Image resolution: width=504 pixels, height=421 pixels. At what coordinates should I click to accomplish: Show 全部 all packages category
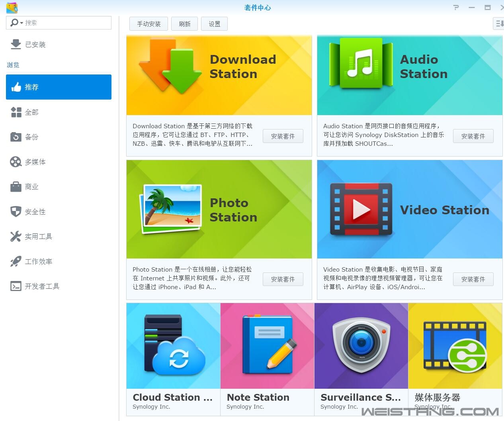(x=59, y=112)
